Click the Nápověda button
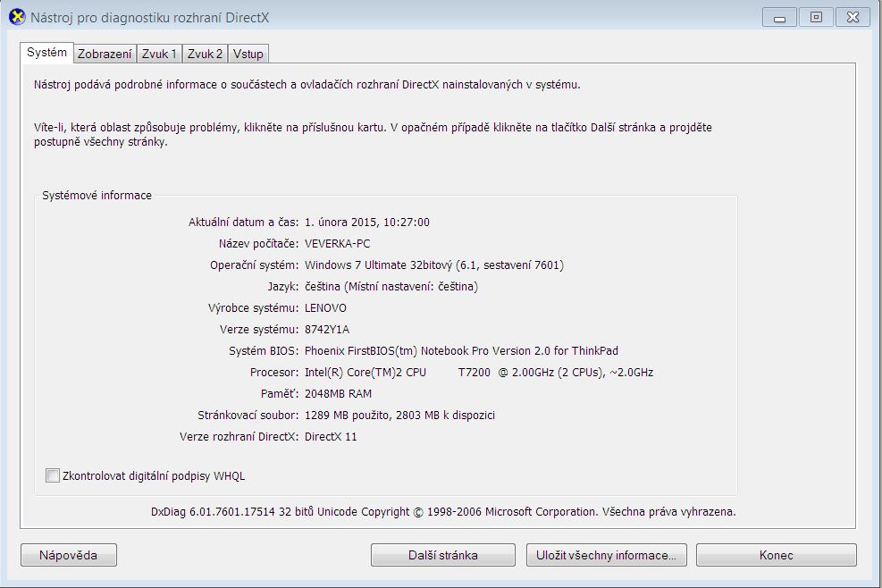 pyautogui.click(x=69, y=555)
